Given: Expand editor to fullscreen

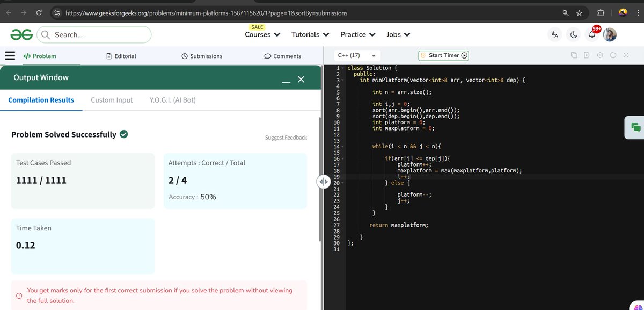Looking at the screenshot, I should pyautogui.click(x=626, y=55).
